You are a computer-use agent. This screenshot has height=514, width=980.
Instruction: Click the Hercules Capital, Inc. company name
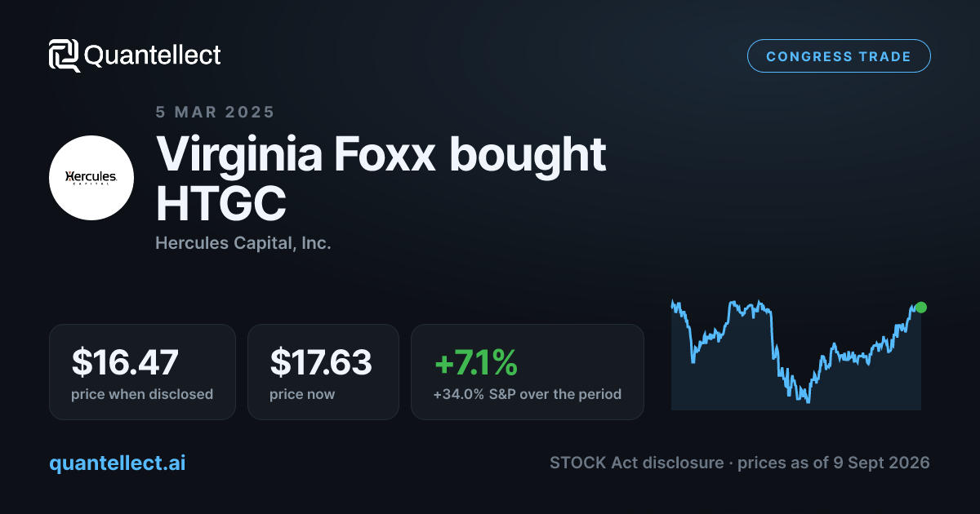[x=243, y=243]
